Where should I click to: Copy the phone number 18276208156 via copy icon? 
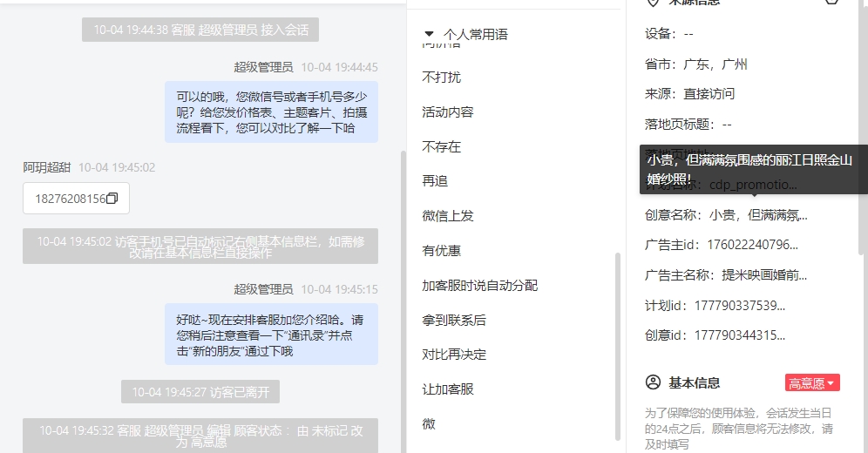pos(112,198)
